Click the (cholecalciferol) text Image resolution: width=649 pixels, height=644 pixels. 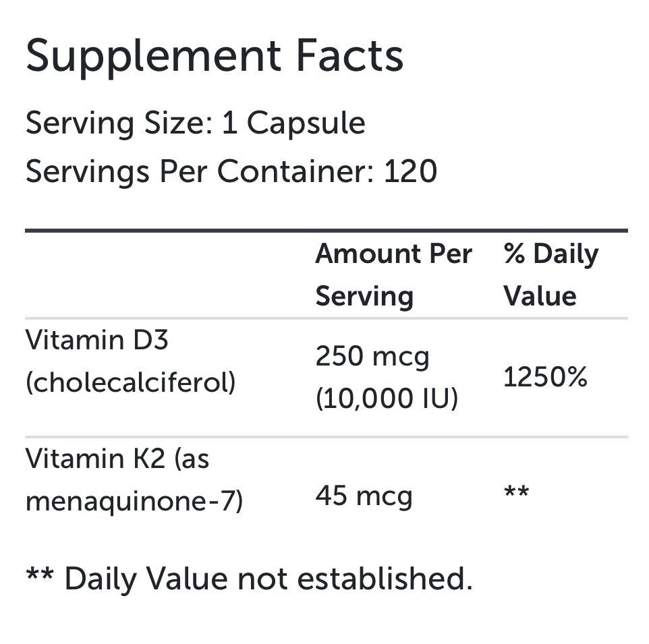coord(131,383)
